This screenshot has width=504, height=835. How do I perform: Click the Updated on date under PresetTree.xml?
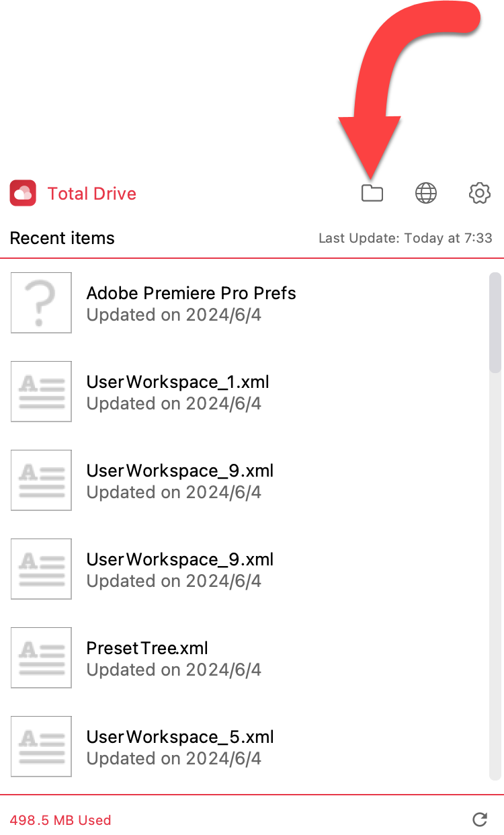coord(174,670)
